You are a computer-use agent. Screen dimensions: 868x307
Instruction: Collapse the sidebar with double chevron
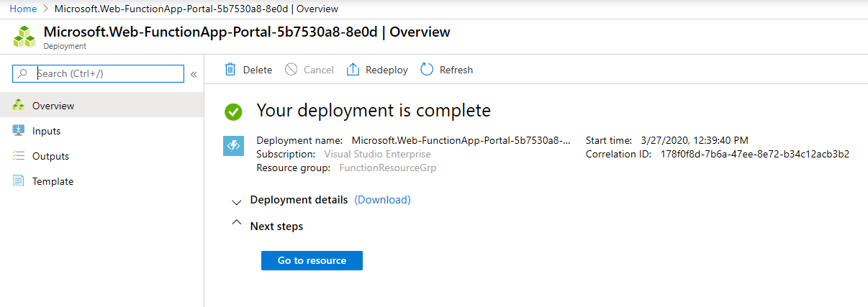tap(194, 74)
